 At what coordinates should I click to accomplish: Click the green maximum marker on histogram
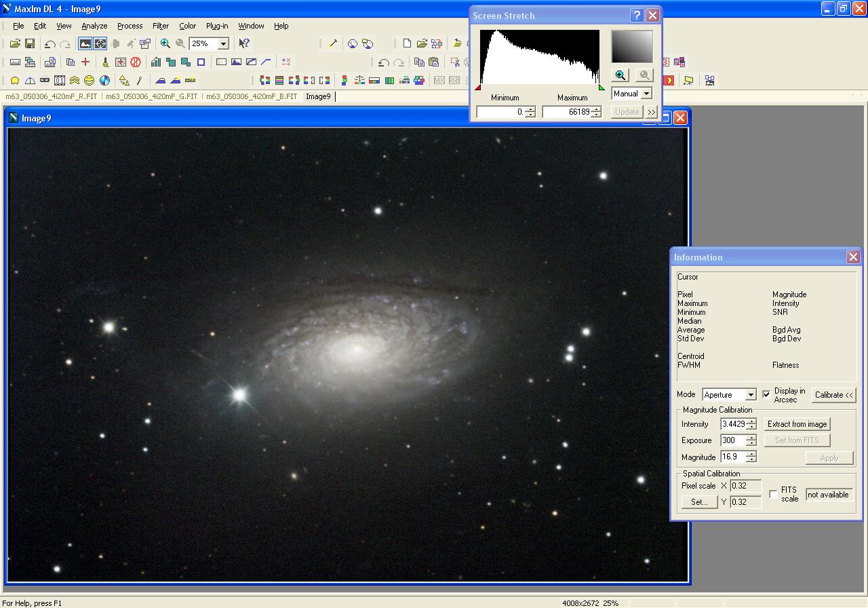[x=601, y=88]
